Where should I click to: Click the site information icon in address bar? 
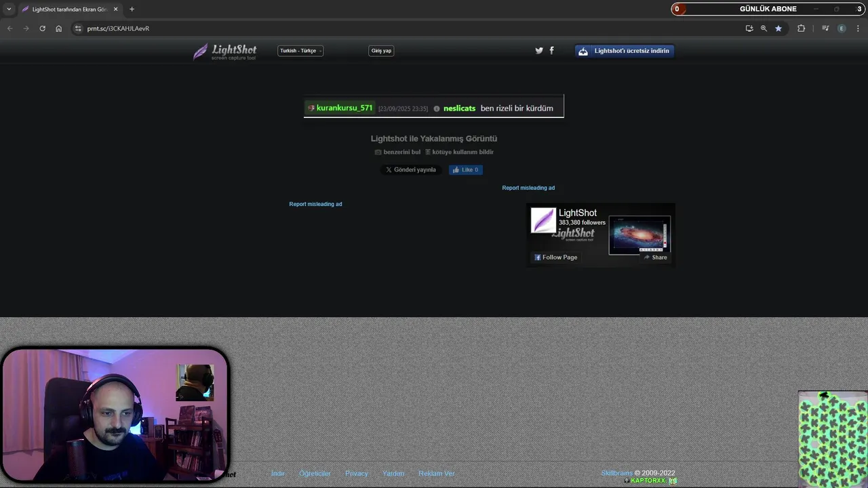78,28
